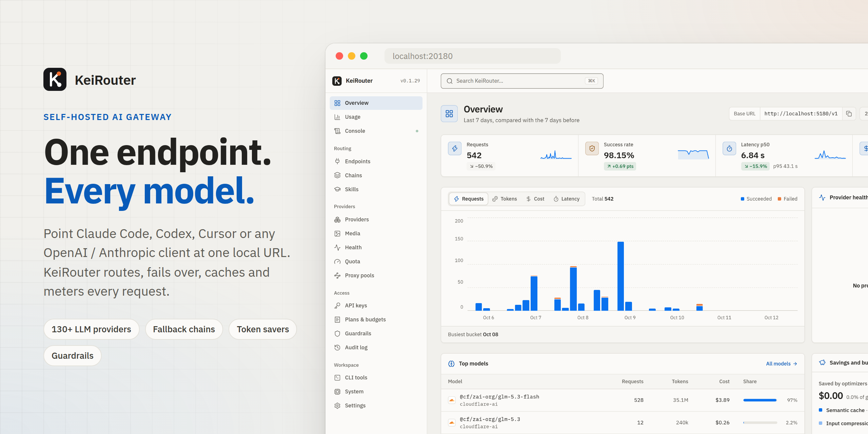868x434 pixels.
Task: Click the Success rate 98.15% card
Action: [647, 156]
